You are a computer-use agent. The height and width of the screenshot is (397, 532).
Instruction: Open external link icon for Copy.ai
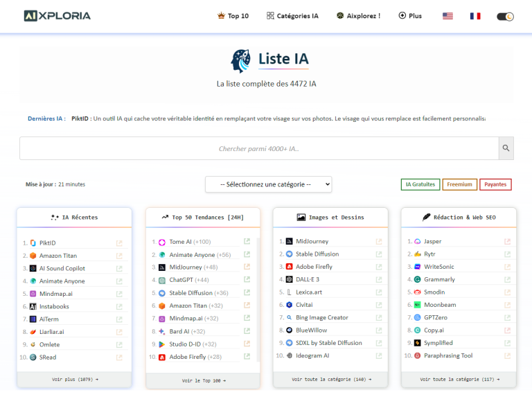point(507,330)
